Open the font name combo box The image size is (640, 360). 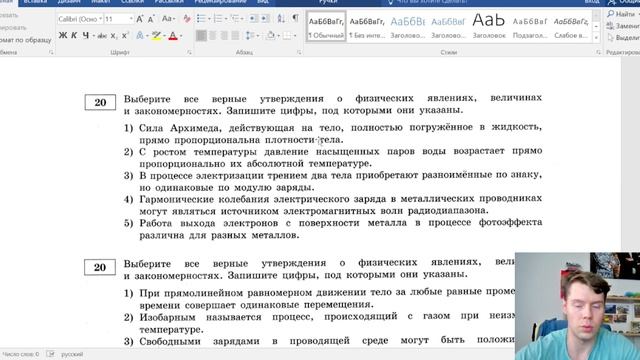click(x=80, y=19)
